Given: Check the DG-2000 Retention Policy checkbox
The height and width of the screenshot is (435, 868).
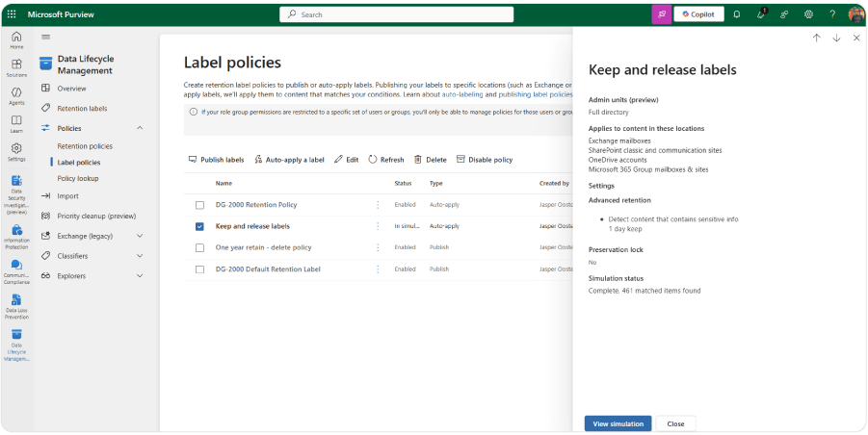Looking at the screenshot, I should (x=199, y=205).
